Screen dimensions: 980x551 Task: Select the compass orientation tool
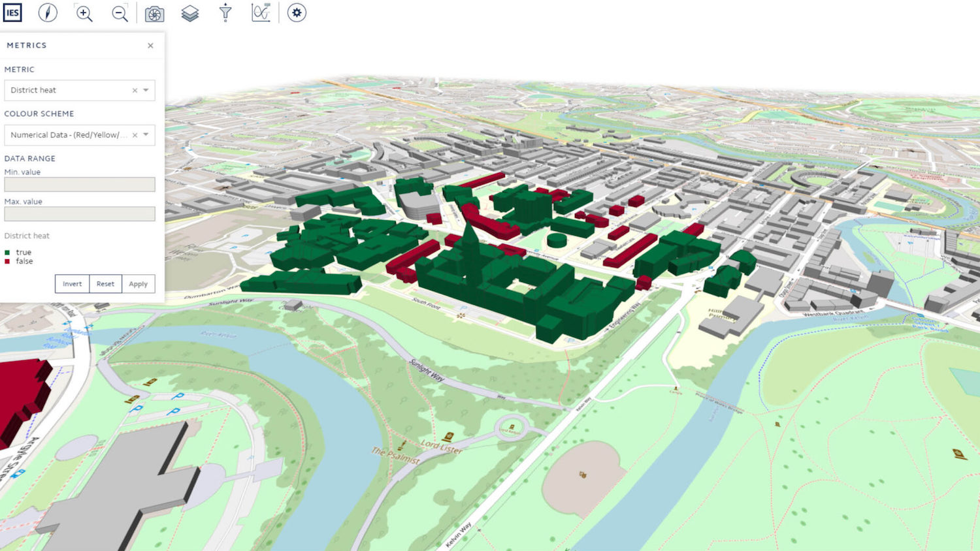coord(48,12)
